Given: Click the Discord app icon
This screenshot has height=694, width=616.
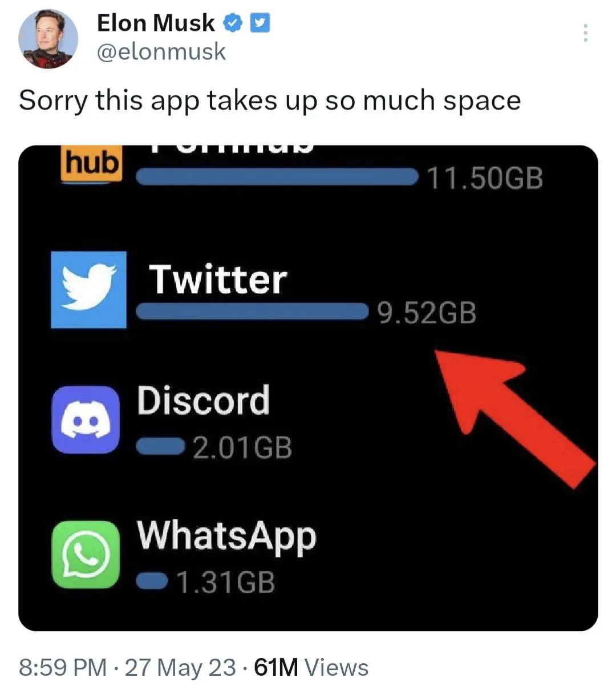Looking at the screenshot, I should click(x=86, y=420).
